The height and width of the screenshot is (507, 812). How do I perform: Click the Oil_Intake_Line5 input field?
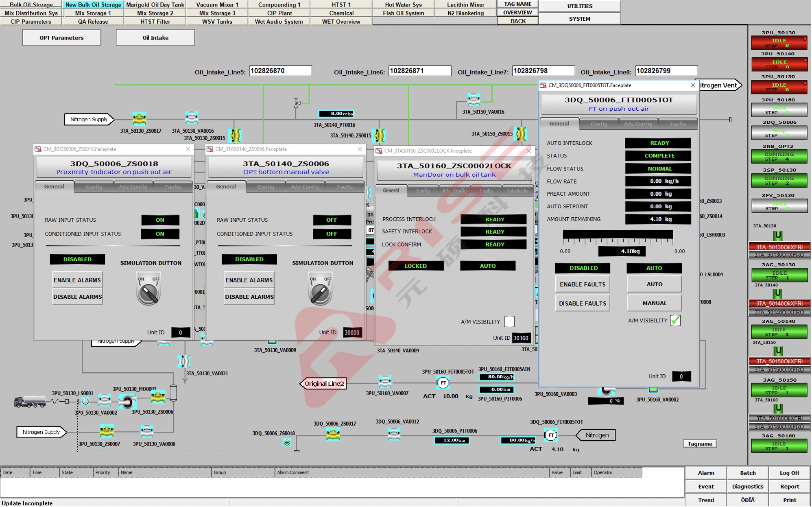(281, 71)
